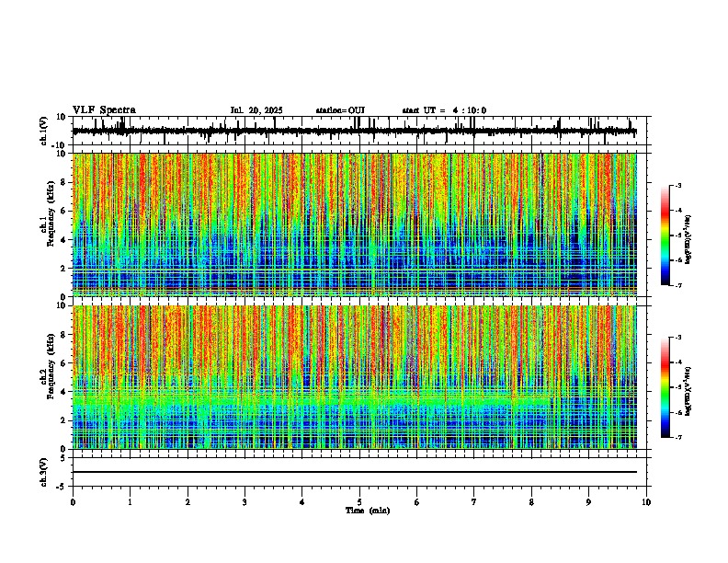
Task: Click the "ch.1(V)" waveform axis label
Action: (x=44, y=131)
